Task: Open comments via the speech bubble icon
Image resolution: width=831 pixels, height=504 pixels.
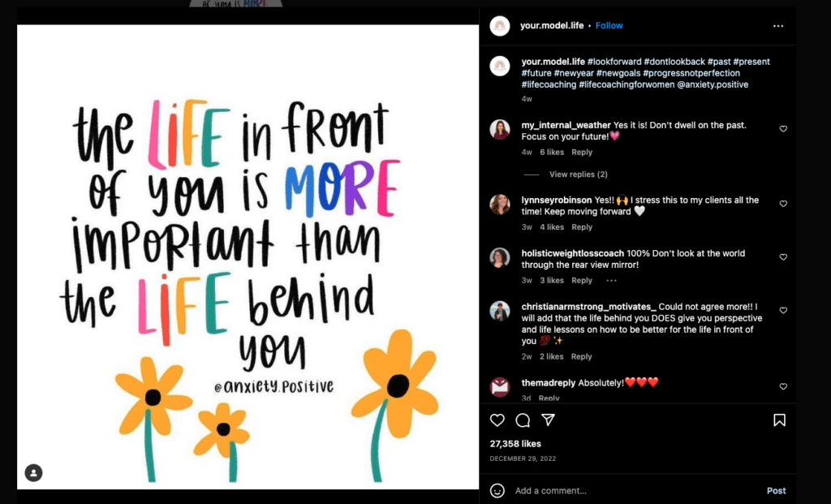Action: (x=524, y=420)
